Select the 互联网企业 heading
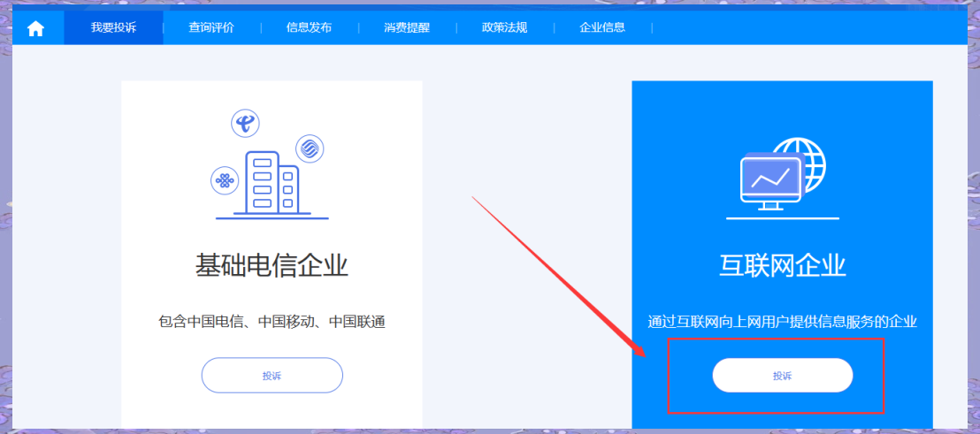 pos(783,267)
